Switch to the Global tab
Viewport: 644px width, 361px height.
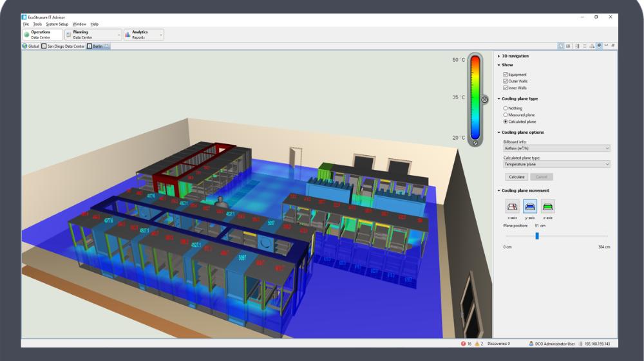[x=31, y=46]
